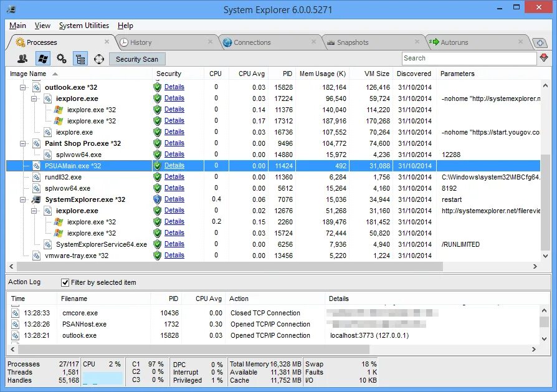Open Details link for PSUAMain.exe *32
The height and width of the screenshot is (392, 557).
click(174, 166)
